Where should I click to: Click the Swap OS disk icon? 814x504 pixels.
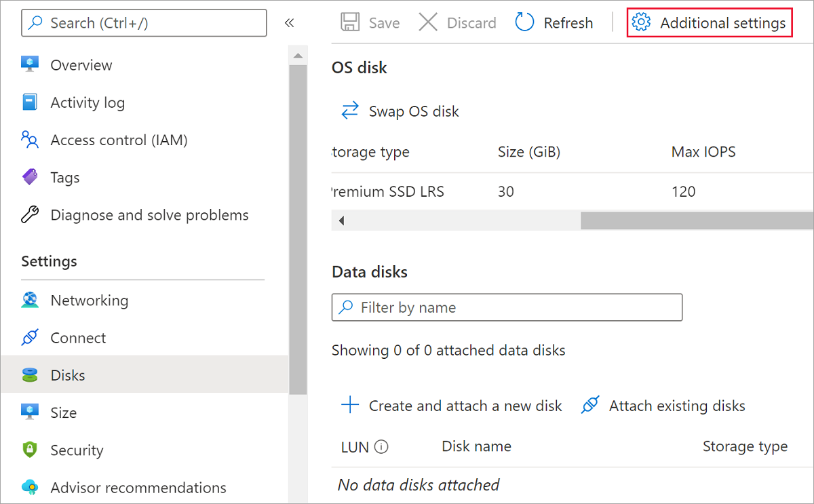(349, 110)
